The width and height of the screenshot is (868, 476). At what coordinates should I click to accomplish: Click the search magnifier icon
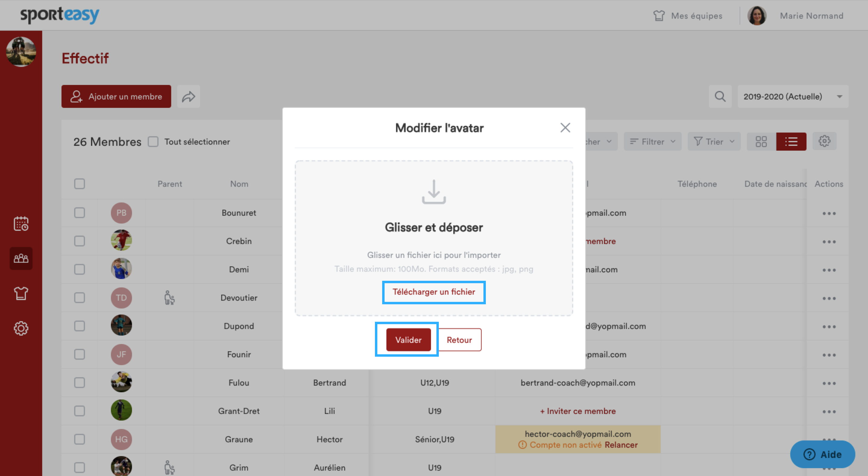pos(720,97)
